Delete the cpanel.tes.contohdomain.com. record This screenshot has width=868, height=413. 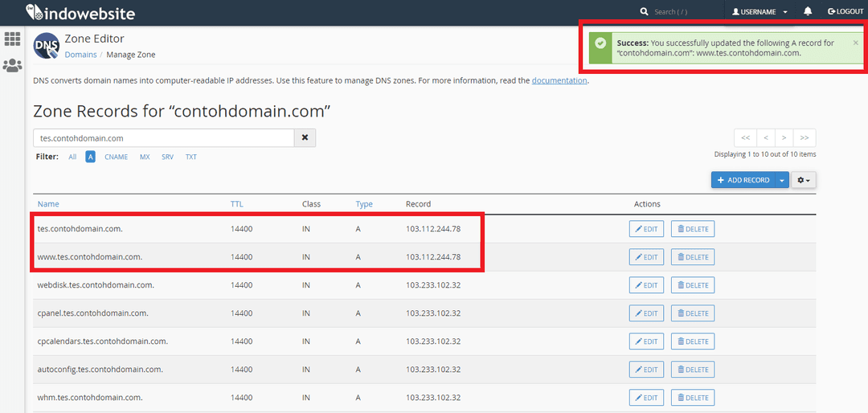tap(693, 313)
